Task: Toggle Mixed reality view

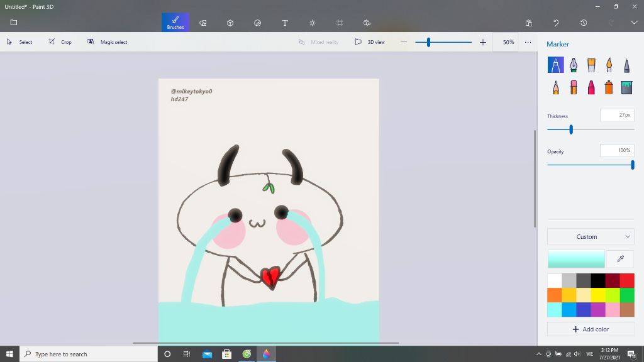Action: [x=319, y=42]
